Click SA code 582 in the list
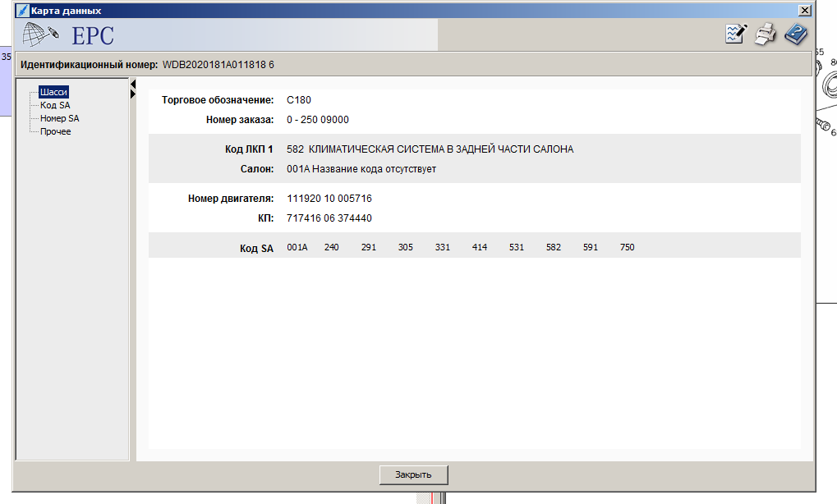 coord(554,247)
